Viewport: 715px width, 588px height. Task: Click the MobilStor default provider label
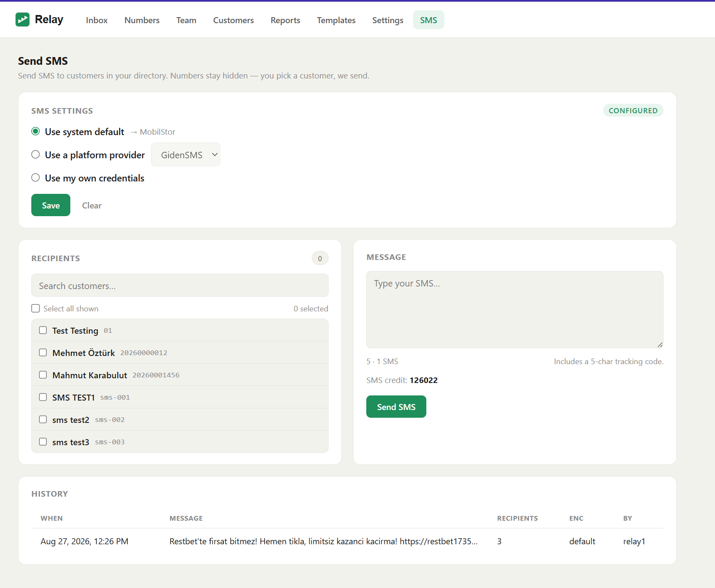pyautogui.click(x=157, y=132)
